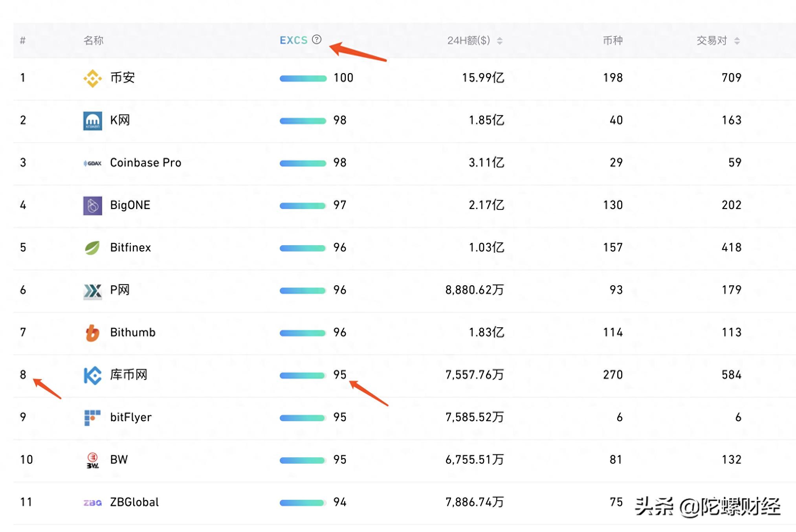The width and height of the screenshot is (796, 532).
Task: Click the Poloniex P网 logo icon
Action: 92,291
